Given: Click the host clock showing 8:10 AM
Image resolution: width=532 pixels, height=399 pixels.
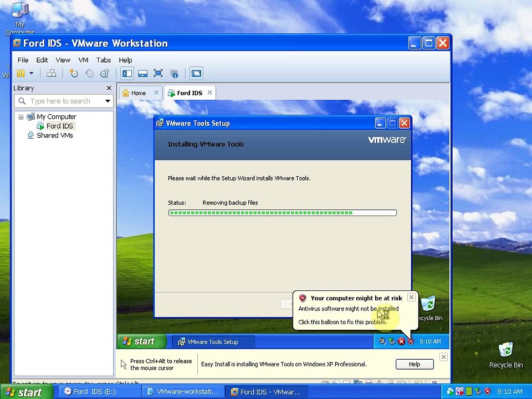Looking at the screenshot, I should pyautogui.click(x=510, y=392).
